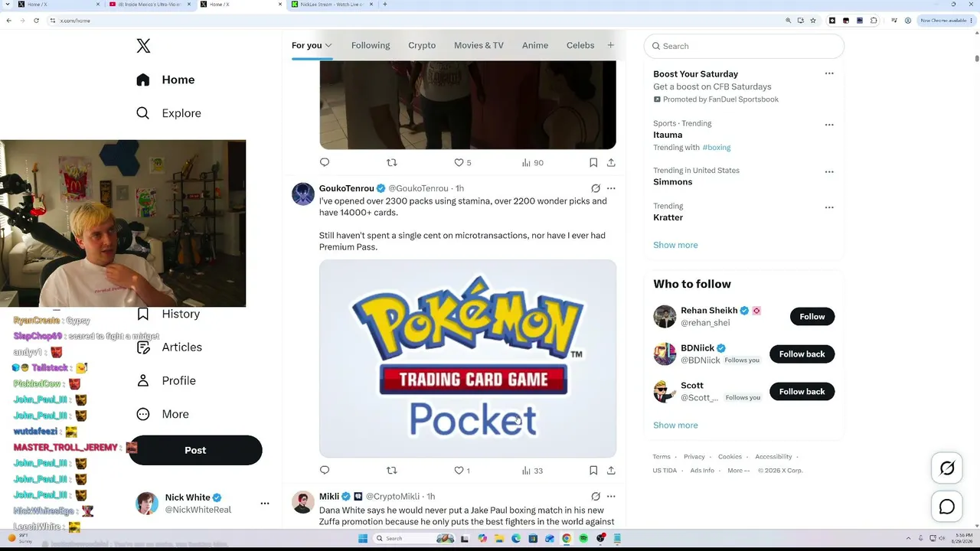Switch to the Crypto tab
980x551 pixels.
pyautogui.click(x=422, y=45)
